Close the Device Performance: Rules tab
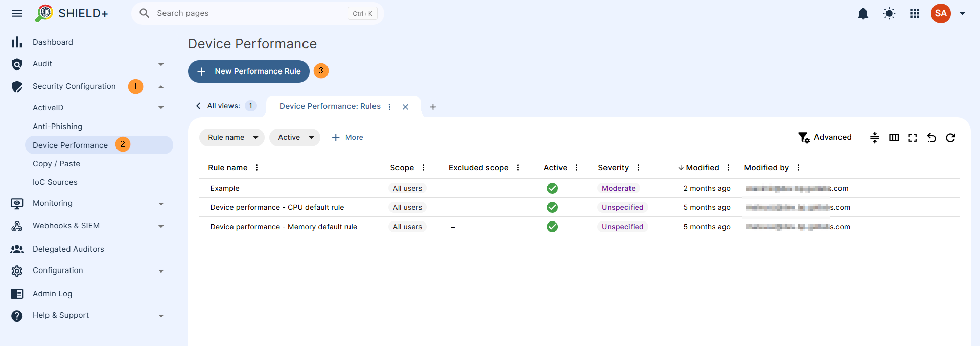The image size is (980, 346). tap(405, 107)
